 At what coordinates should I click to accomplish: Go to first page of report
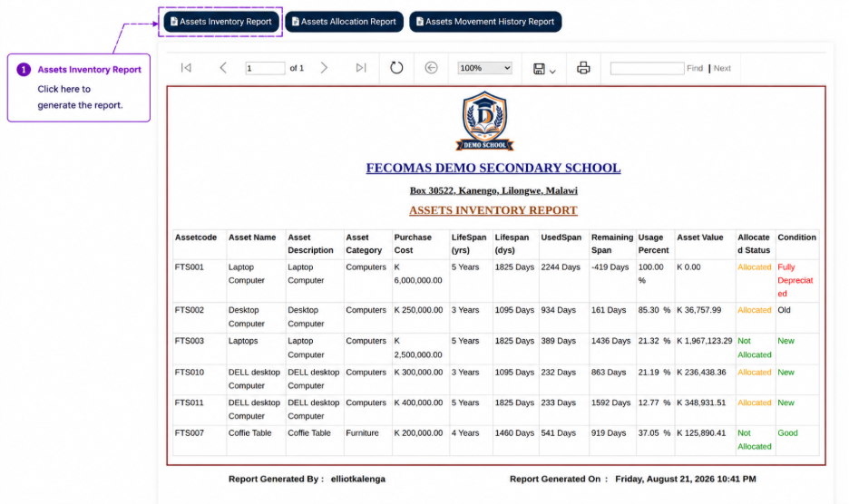[186, 68]
